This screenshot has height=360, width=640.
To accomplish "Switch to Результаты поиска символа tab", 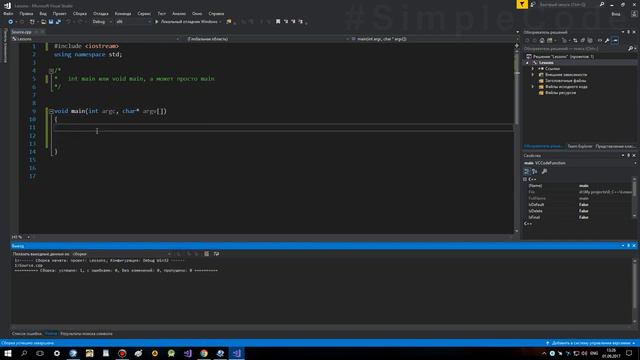I will pyautogui.click(x=86, y=334).
